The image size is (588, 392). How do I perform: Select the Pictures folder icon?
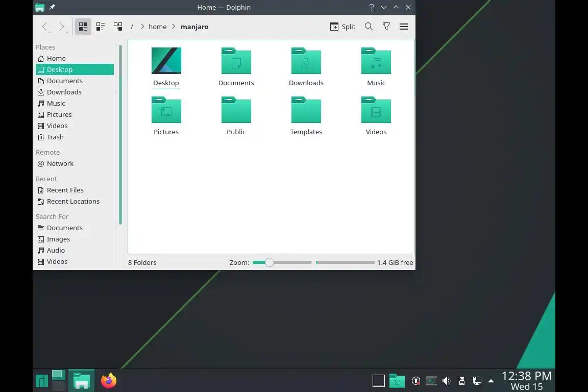pos(166,110)
